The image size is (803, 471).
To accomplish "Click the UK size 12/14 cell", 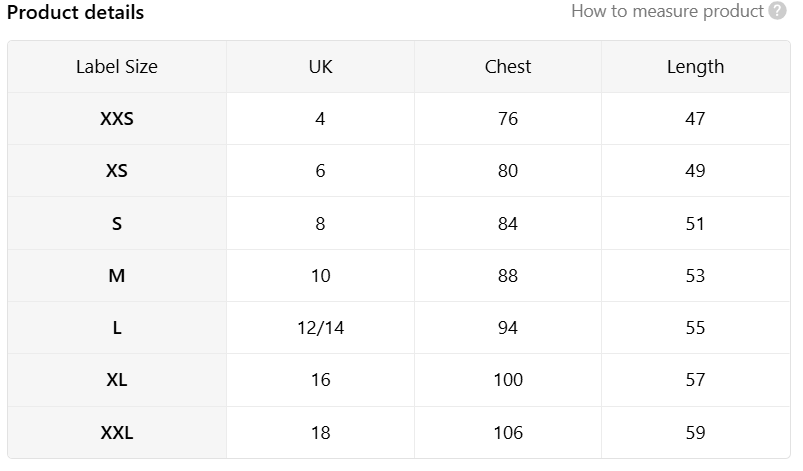I will coord(321,328).
